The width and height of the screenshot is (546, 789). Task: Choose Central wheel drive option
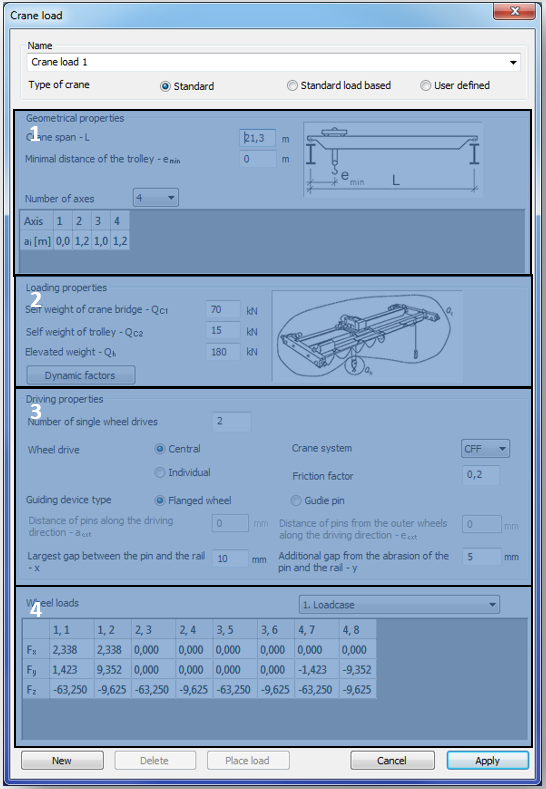click(160, 449)
